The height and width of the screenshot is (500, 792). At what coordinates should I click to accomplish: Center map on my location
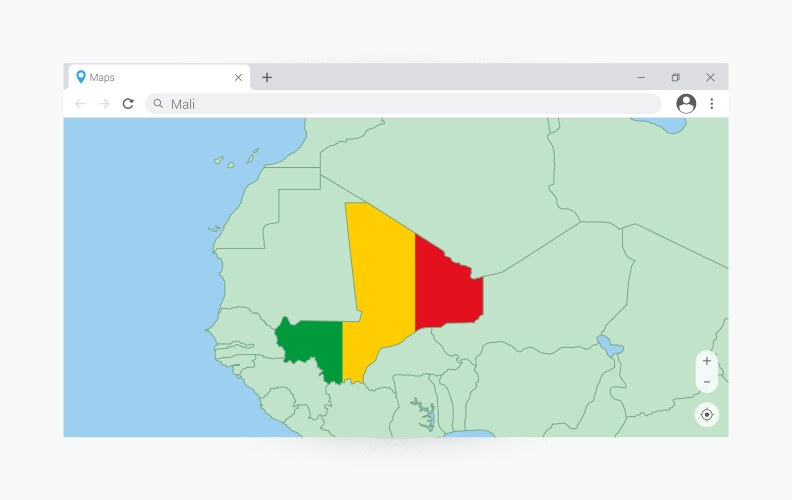click(707, 415)
